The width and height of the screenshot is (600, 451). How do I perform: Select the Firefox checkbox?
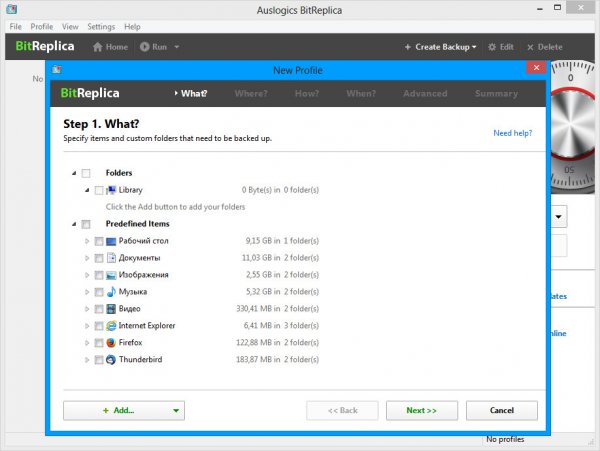[99, 343]
